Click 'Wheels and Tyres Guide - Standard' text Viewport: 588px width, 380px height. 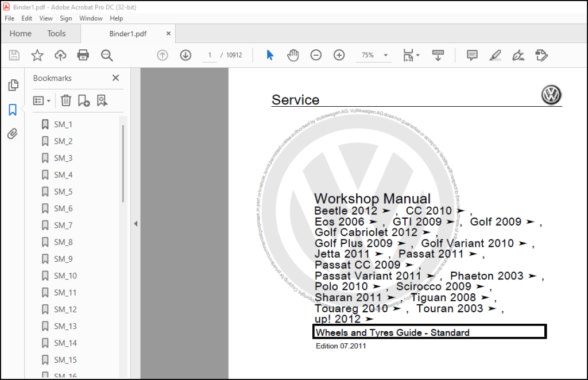point(392,332)
